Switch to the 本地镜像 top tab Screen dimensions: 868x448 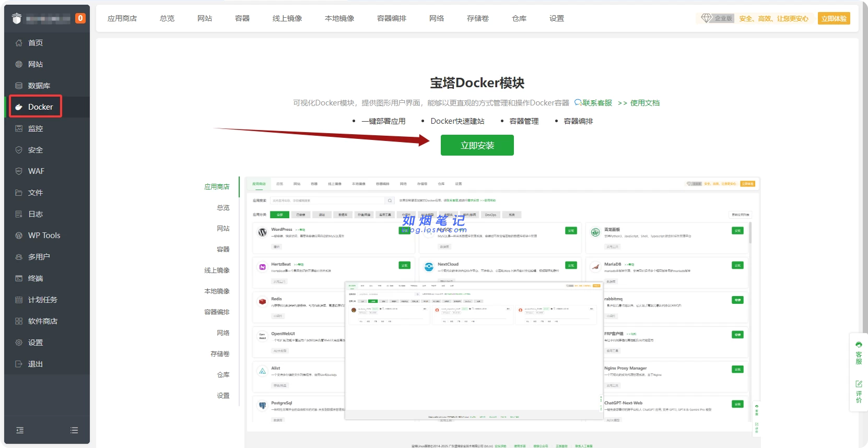[339, 18]
